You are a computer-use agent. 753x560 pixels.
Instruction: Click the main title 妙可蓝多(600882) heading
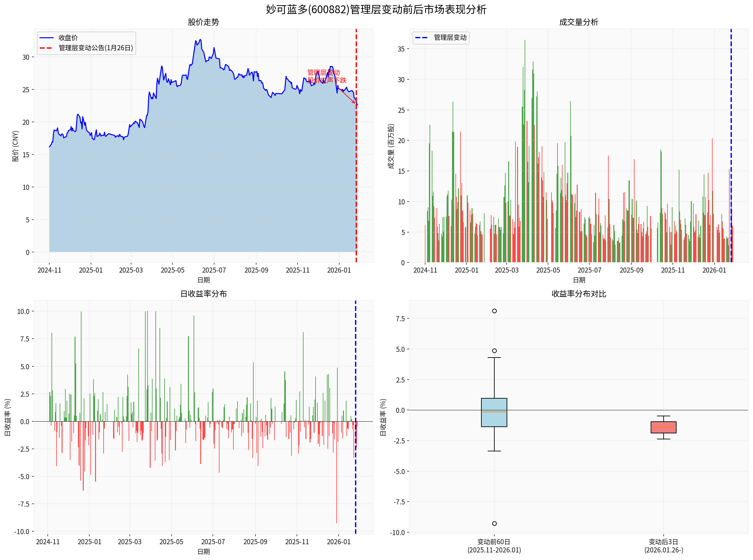(376, 9)
